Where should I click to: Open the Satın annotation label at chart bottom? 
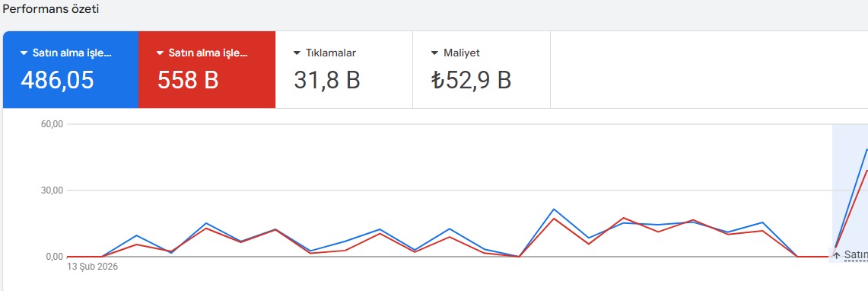coord(856,255)
